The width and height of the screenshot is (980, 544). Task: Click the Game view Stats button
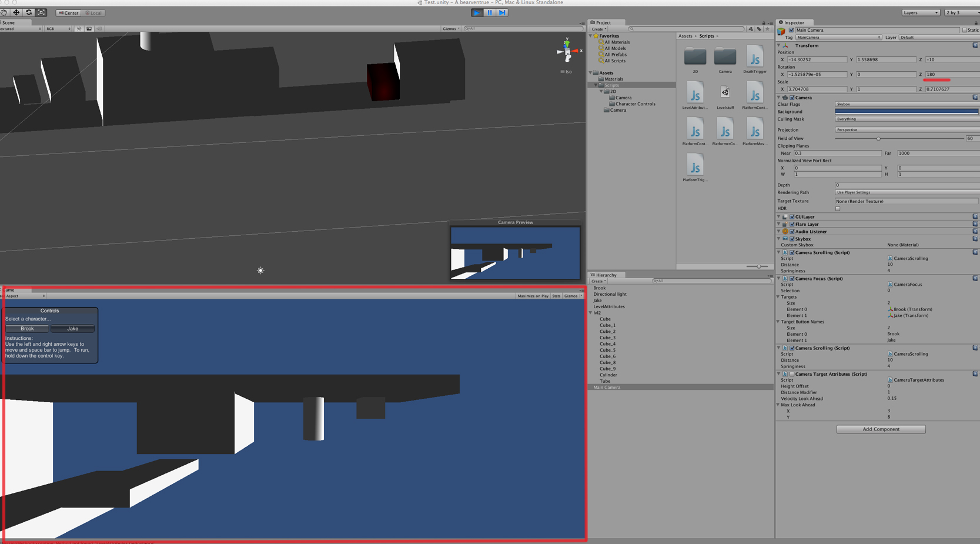pyautogui.click(x=556, y=296)
